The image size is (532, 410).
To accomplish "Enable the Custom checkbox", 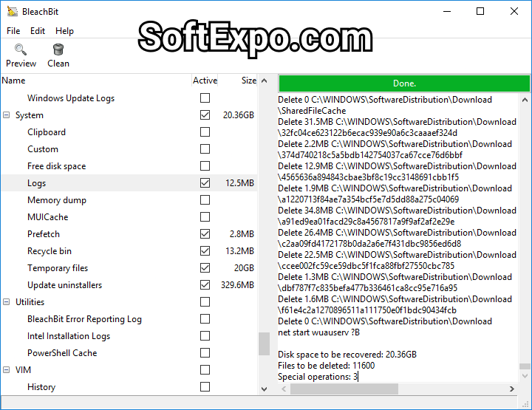I will 205,149.
